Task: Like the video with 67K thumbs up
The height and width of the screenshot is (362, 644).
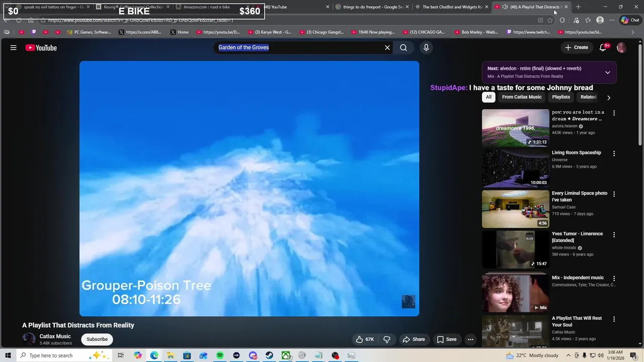Action: coord(365,339)
